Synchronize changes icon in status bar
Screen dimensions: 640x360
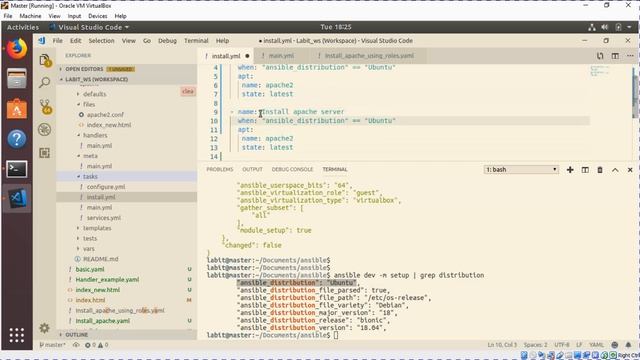[x=76, y=345]
